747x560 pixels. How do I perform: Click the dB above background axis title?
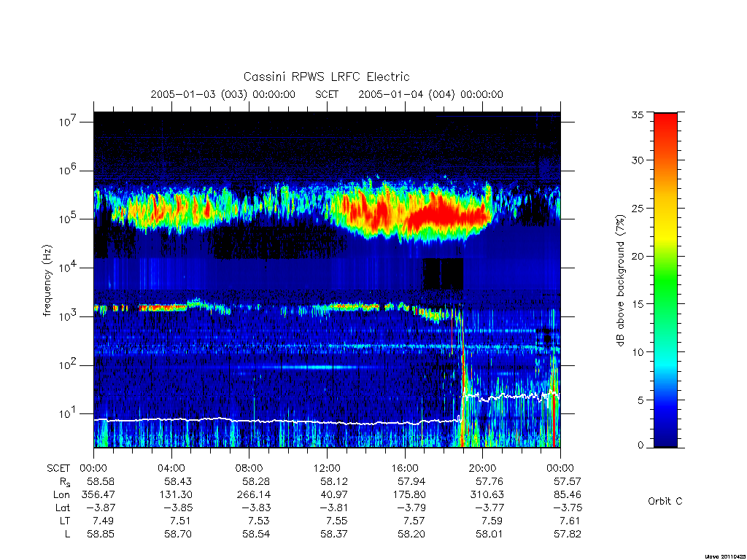620,281
